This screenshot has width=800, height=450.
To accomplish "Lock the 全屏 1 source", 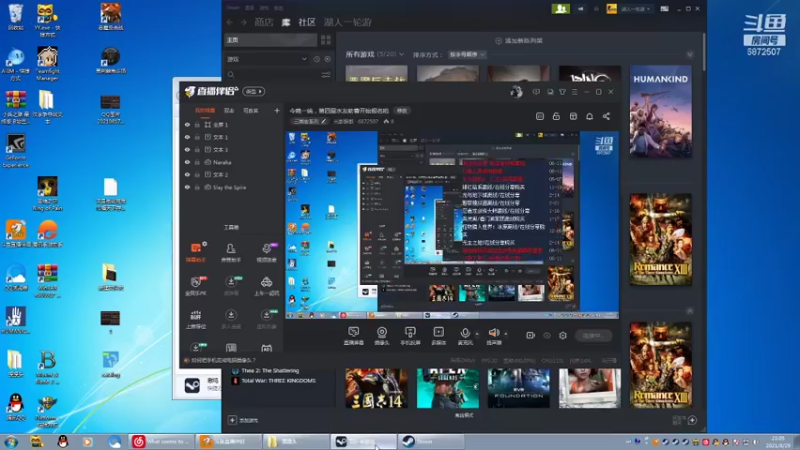I will 197,124.
